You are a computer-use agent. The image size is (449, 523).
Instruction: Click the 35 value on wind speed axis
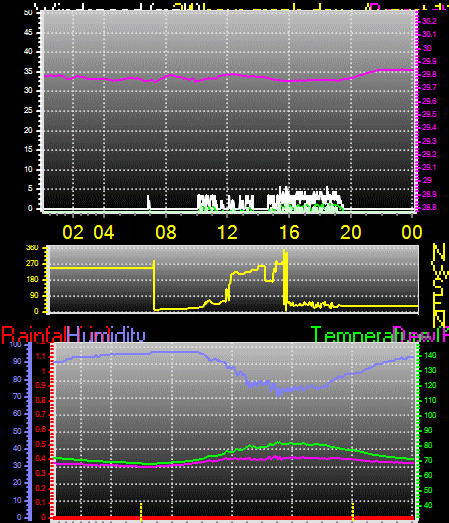coord(28,71)
